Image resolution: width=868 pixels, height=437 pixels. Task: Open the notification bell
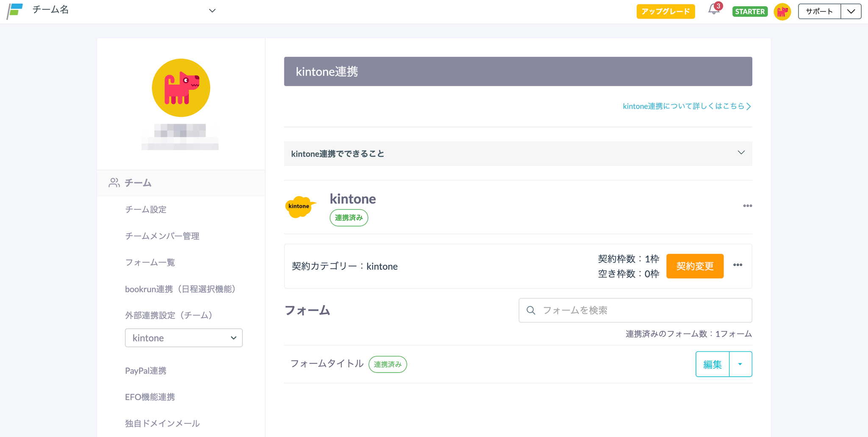pos(714,10)
